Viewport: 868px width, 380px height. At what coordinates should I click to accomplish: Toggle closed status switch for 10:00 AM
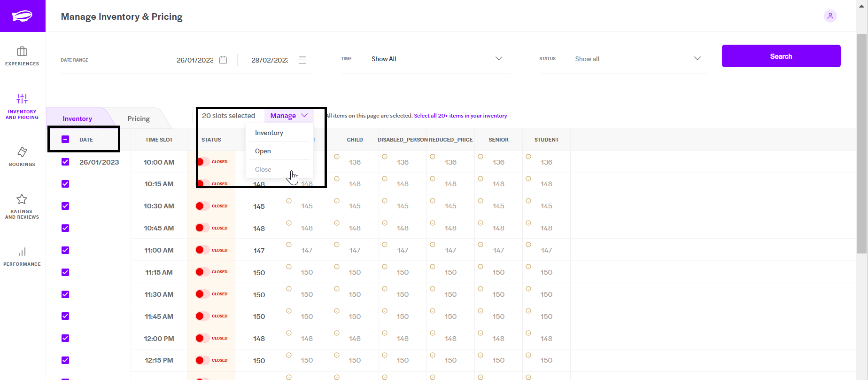point(202,162)
